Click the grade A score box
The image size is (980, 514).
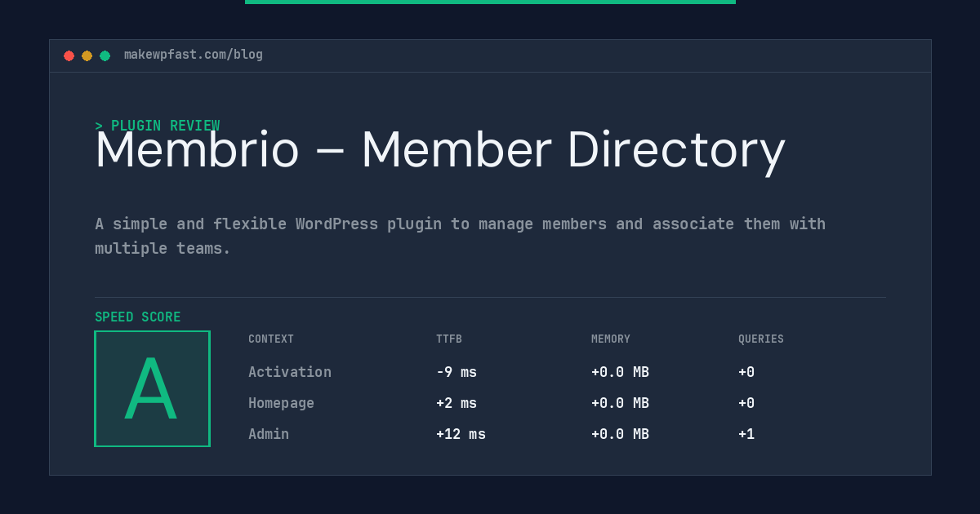pyautogui.click(x=152, y=388)
